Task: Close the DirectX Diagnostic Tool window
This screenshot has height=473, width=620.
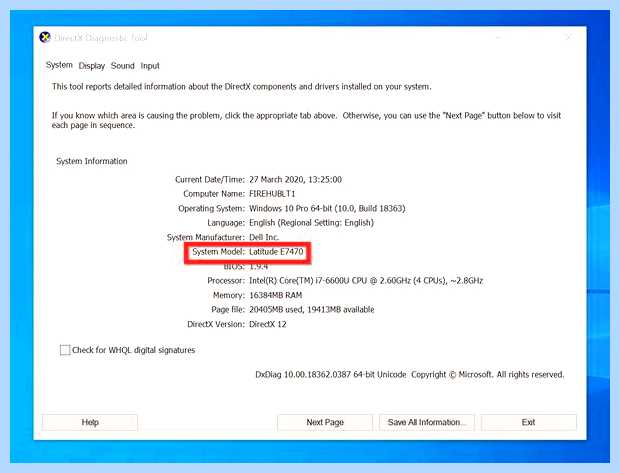Action: [569, 37]
